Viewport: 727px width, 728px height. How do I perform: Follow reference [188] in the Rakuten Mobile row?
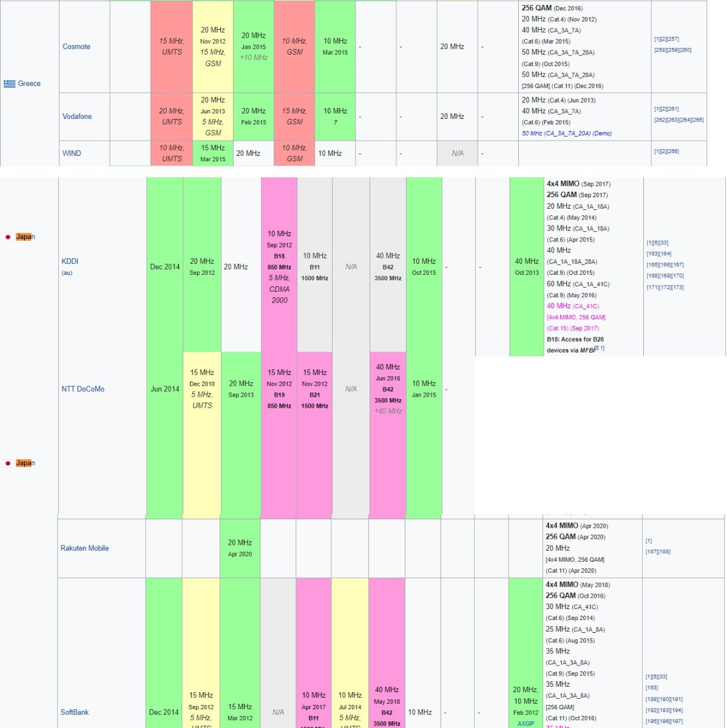tap(664, 552)
